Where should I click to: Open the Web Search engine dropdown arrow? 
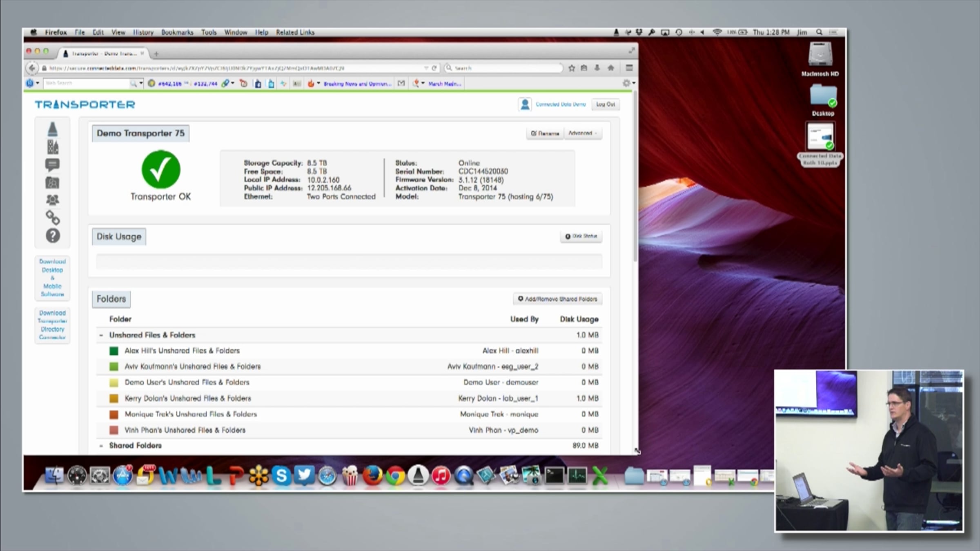pyautogui.click(x=141, y=83)
